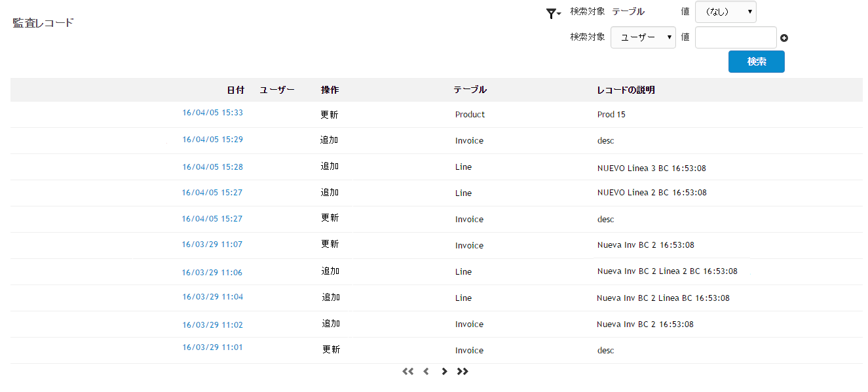
Task: Open the record dated 16/04/05 15:33
Action: point(212,113)
